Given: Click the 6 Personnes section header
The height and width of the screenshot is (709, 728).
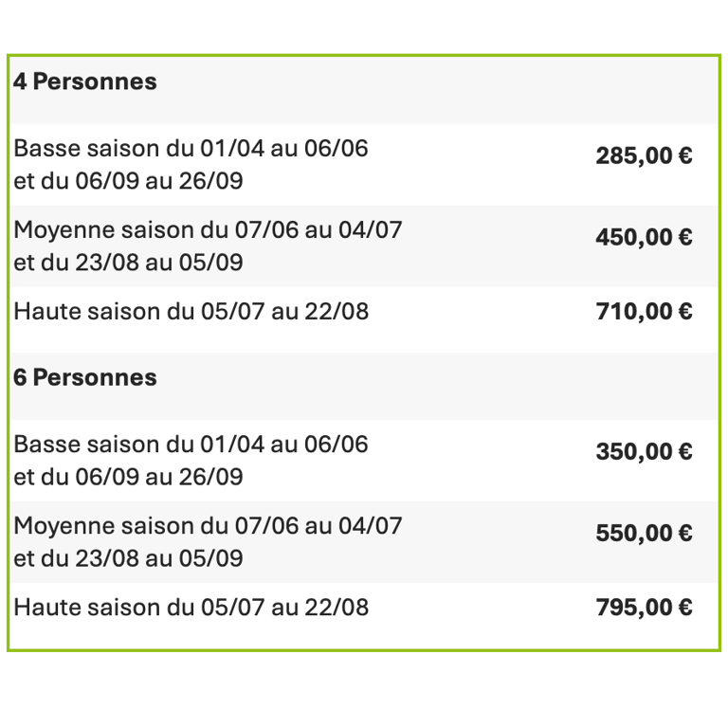Looking at the screenshot, I should pos(85,378).
